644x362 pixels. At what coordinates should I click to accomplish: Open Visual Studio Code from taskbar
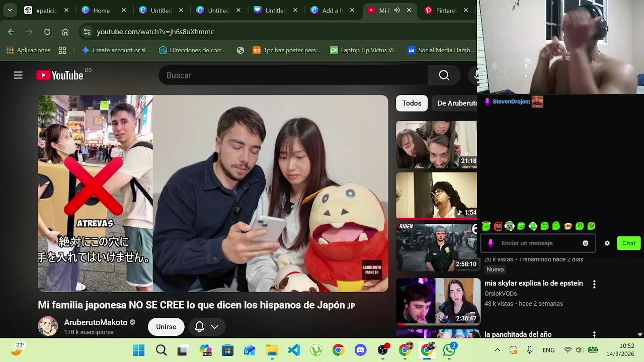tap(294, 350)
